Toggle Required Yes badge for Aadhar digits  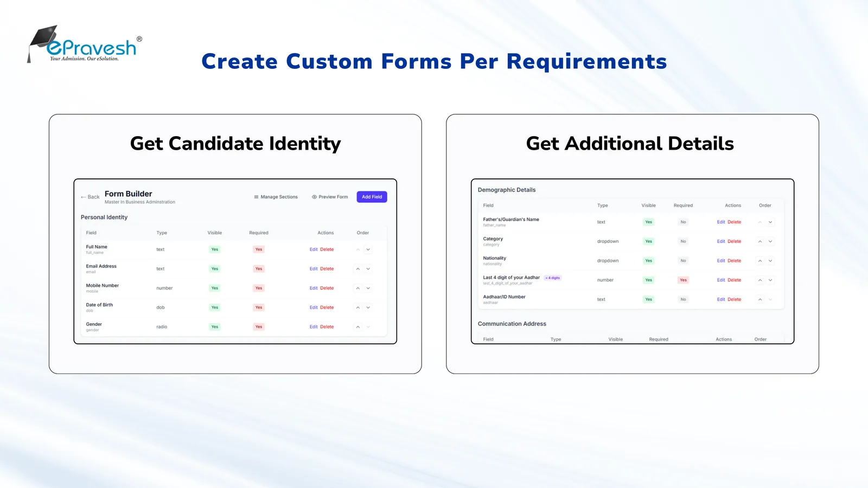click(684, 280)
